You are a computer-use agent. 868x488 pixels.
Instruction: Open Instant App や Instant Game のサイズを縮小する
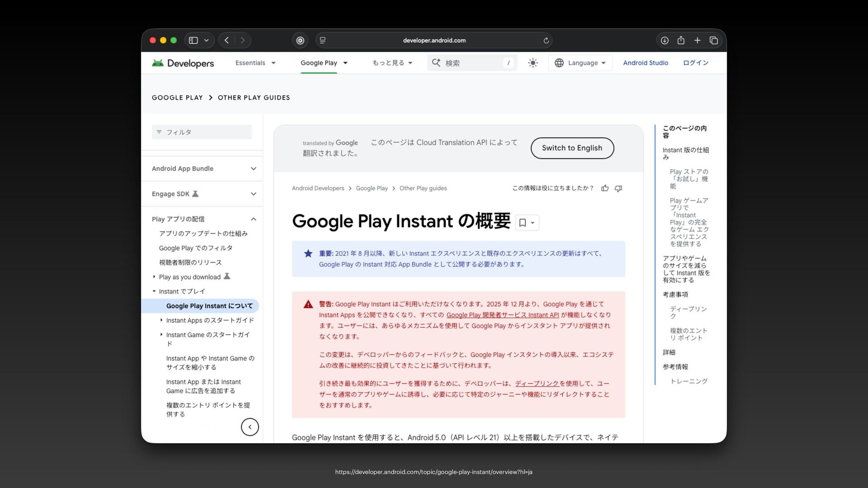pos(210,363)
